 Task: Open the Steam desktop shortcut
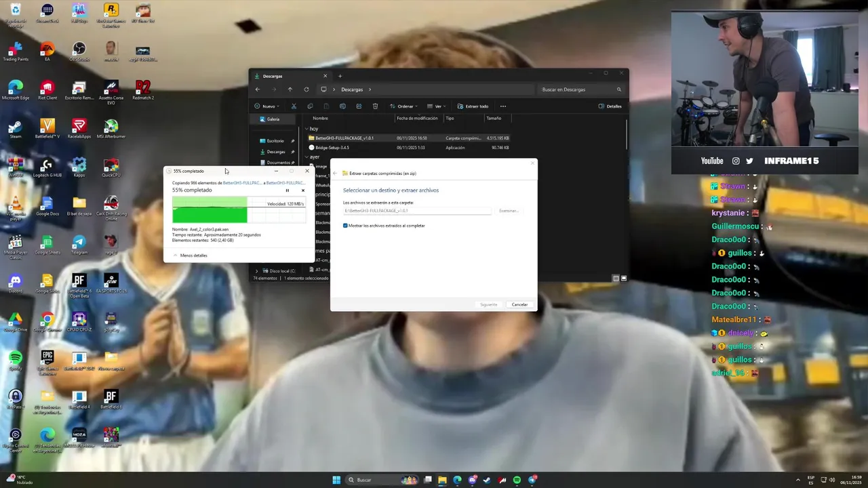click(15, 129)
